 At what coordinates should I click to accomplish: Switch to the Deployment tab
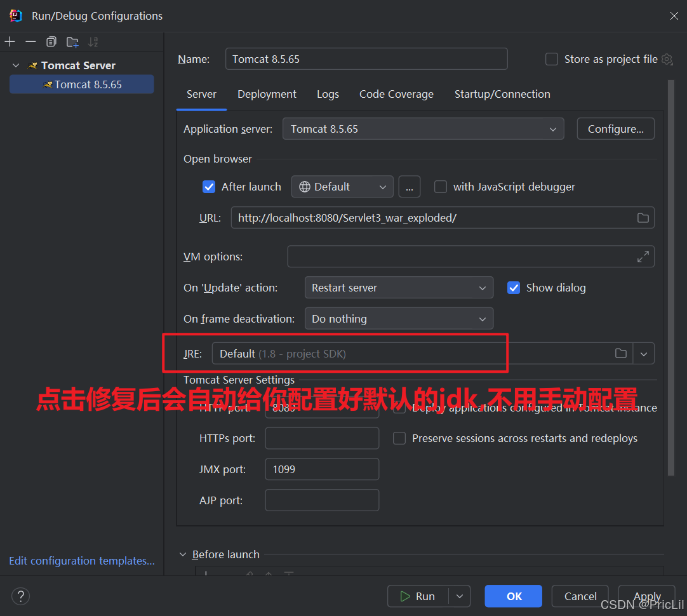pos(267,94)
